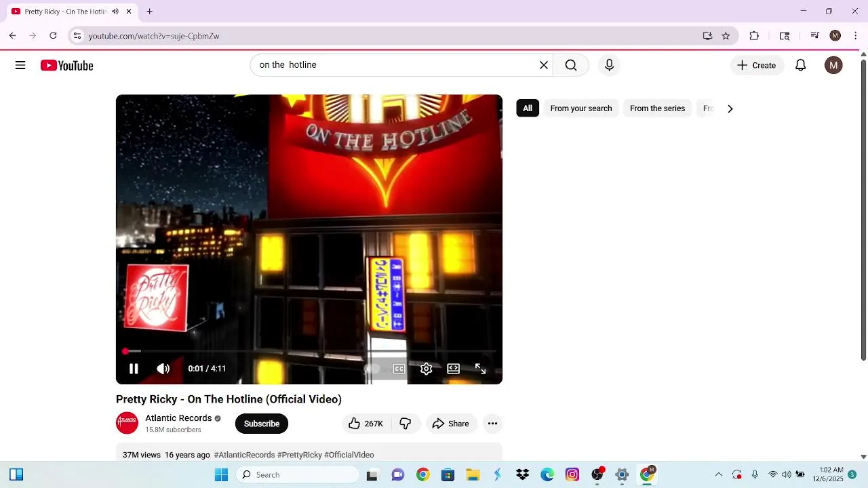Open the YouTube hamburger guide menu
Viewport: 868px width, 488px height.
pos(20,65)
